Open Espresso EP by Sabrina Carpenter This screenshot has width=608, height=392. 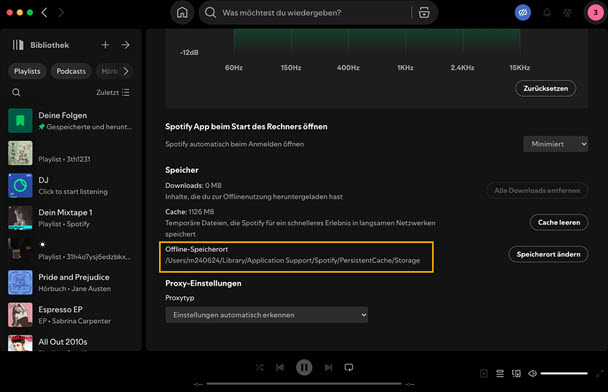71,315
